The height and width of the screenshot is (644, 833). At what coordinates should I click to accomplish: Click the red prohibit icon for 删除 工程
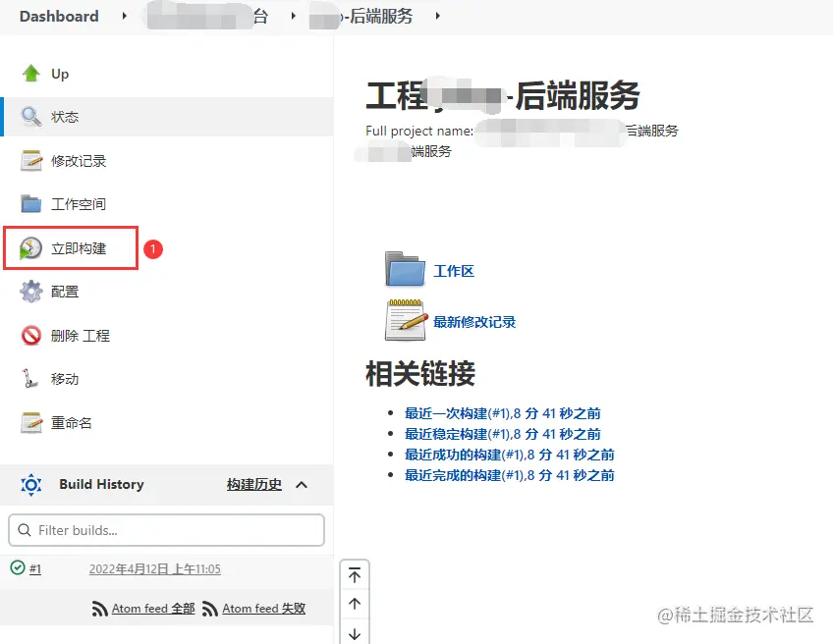tap(30, 336)
